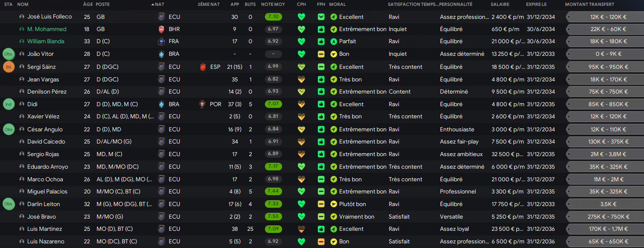Click the Ind status badge next to Didi
This screenshot has height=248, width=644.
pos(9,104)
